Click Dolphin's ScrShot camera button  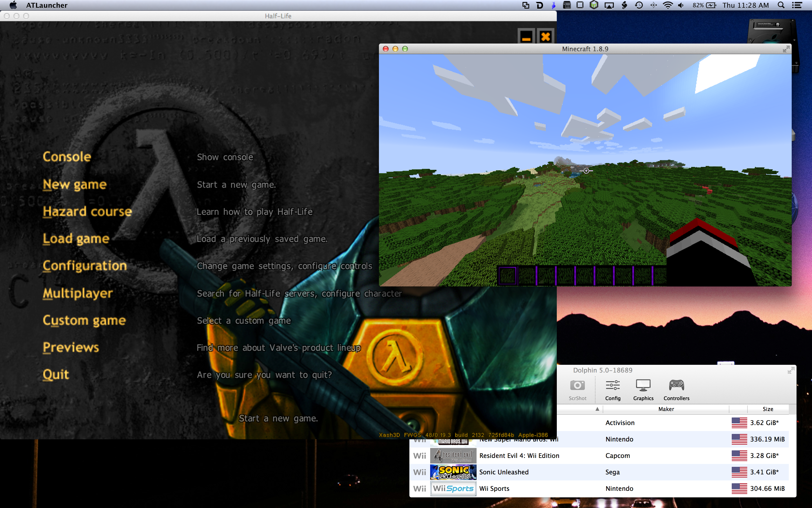click(x=577, y=390)
